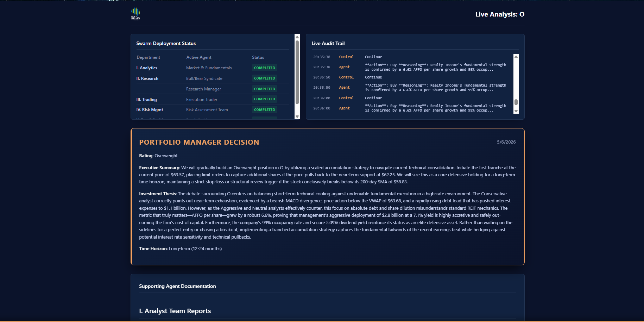Screen dimensions: 644x322
Task: Click the COMPLETED badge for Market & Fundamentals
Action: tap(265, 68)
